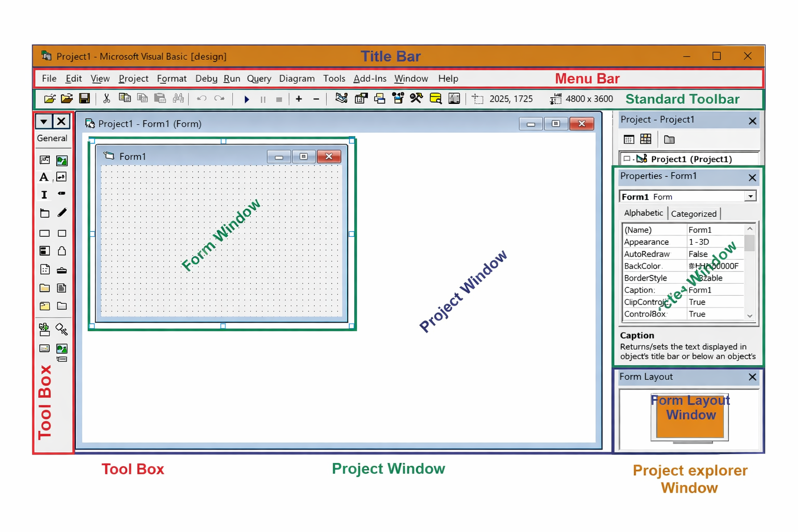
Task: Expand Project1 in the Project Explorer
Action: pyautogui.click(x=626, y=159)
